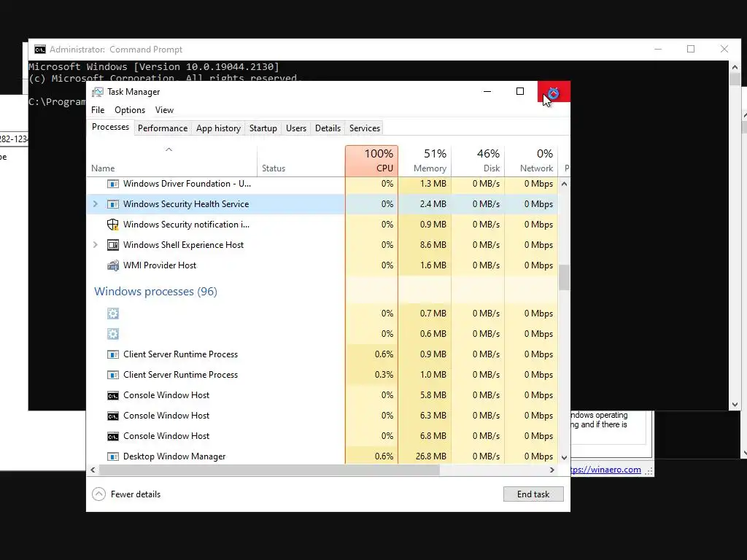Maximize the Task Manager window
747x560 pixels.
[x=520, y=91]
